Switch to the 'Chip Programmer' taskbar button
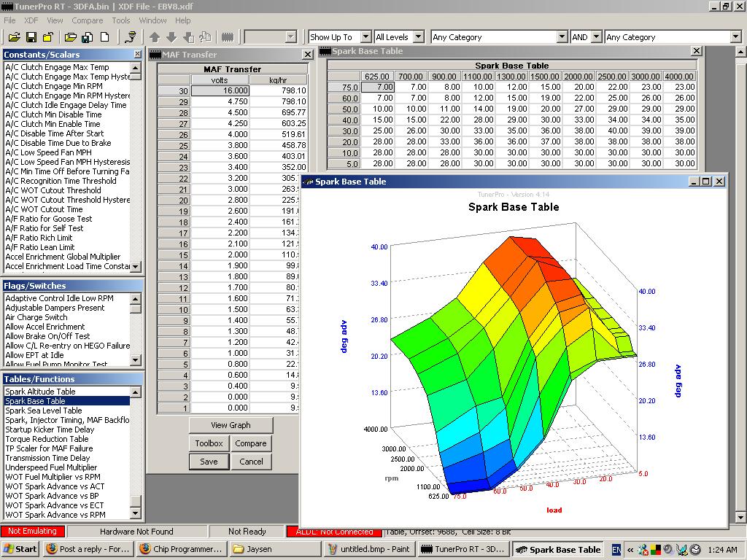Screen dimensions: 747x560 [x=181, y=549]
